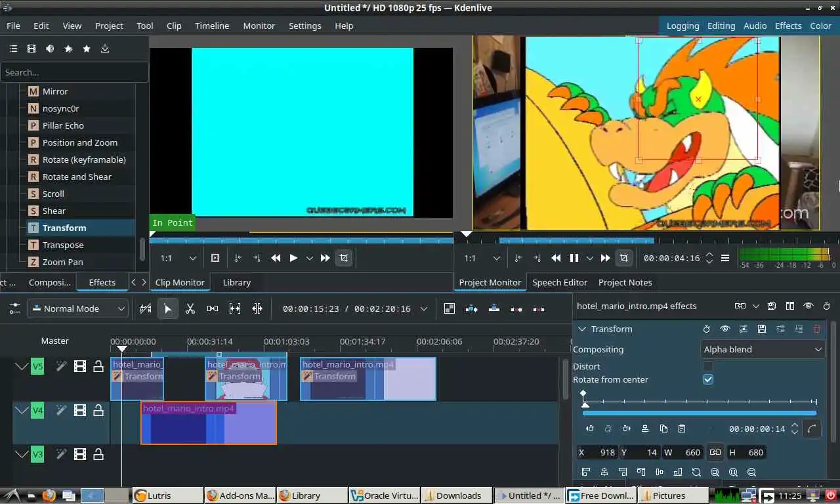Disable effects on track V4 wand icon
This screenshot has height=504, width=840.
tap(61, 410)
